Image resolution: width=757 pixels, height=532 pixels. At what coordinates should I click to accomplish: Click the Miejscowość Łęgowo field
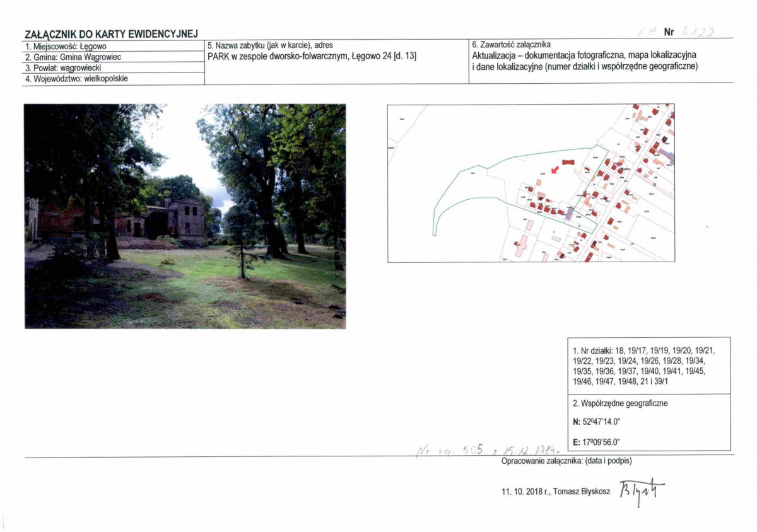pos(114,46)
